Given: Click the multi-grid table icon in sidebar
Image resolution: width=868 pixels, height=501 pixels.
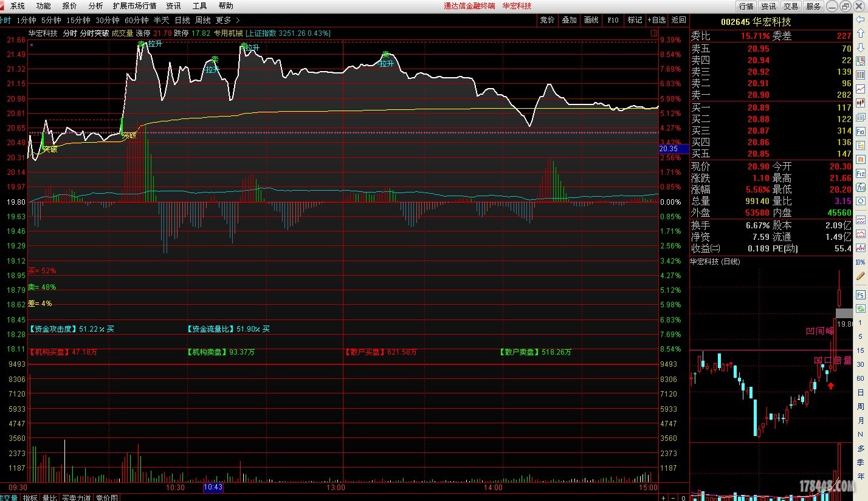Looking at the screenshot, I should tap(861, 75).
